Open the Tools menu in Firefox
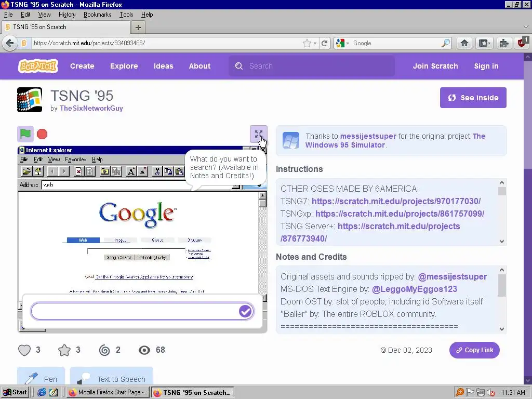This screenshot has height=399, width=532. tap(126, 15)
